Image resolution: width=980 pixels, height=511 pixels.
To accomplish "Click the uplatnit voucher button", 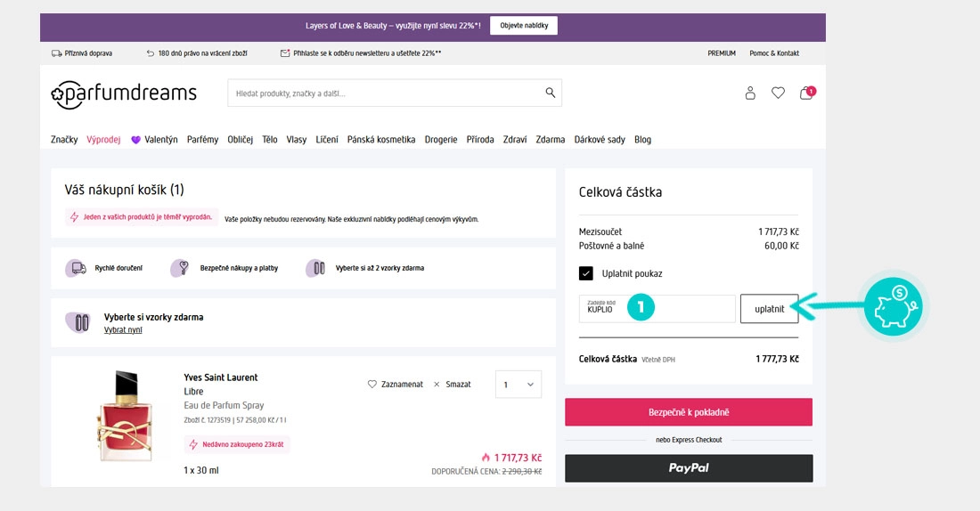I will coord(770,309).
